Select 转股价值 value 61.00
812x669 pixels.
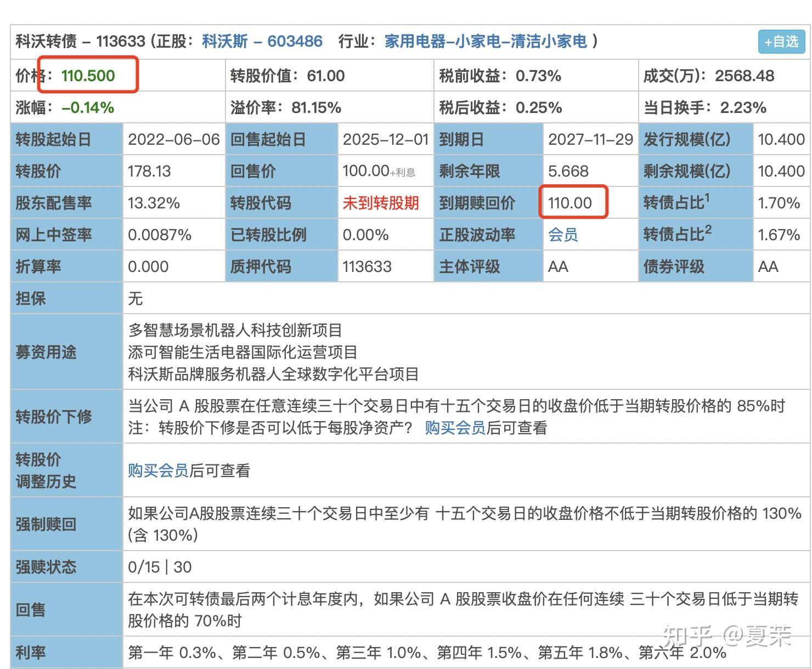pos(326,76)
